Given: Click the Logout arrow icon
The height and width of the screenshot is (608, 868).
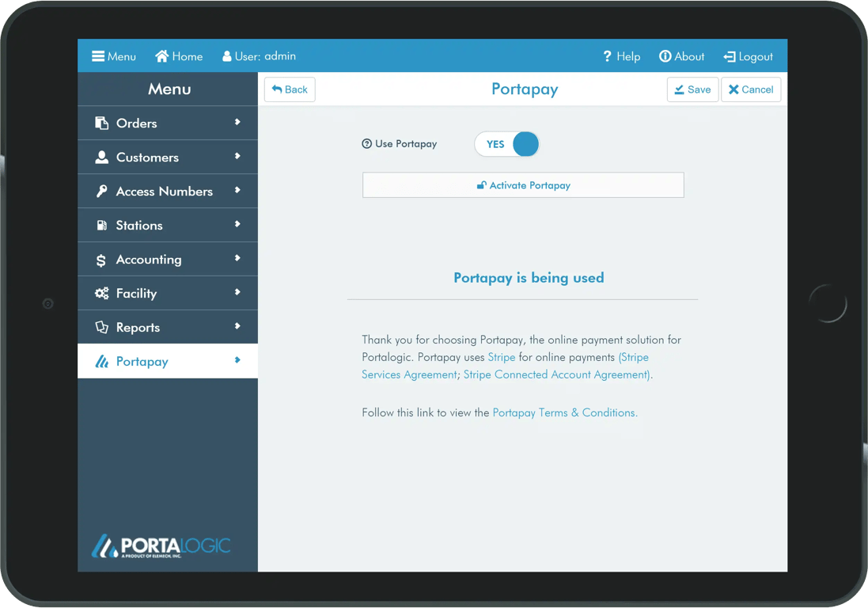Looking at the screenshot, I should [730, 57].
